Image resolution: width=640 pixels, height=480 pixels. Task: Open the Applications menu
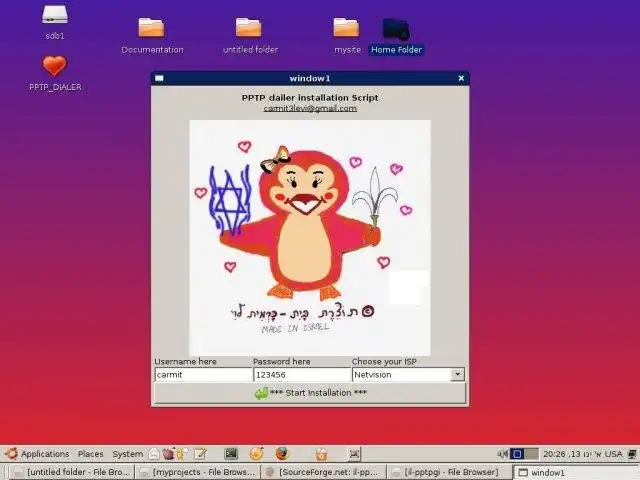tap(45, 454)
